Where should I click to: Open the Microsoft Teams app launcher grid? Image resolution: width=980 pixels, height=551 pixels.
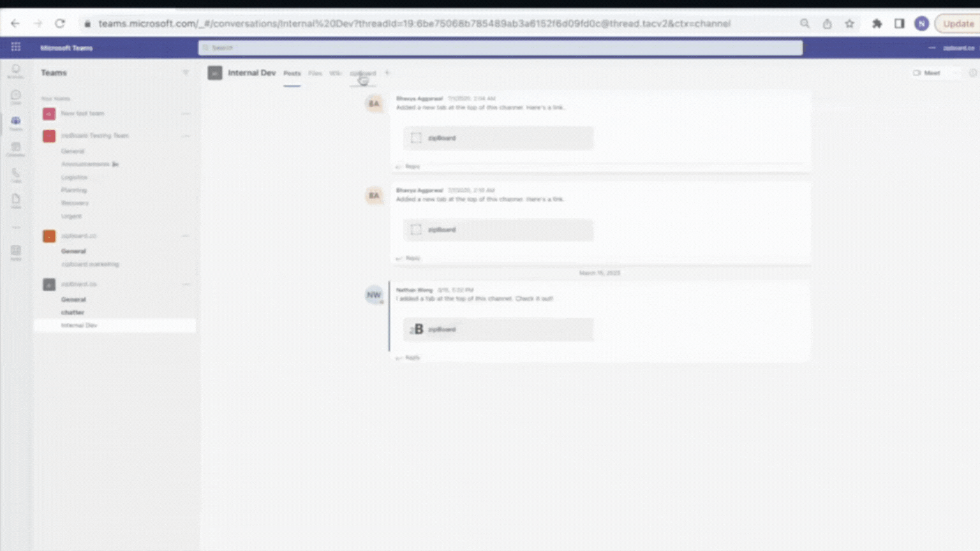(x=16, y=47)
